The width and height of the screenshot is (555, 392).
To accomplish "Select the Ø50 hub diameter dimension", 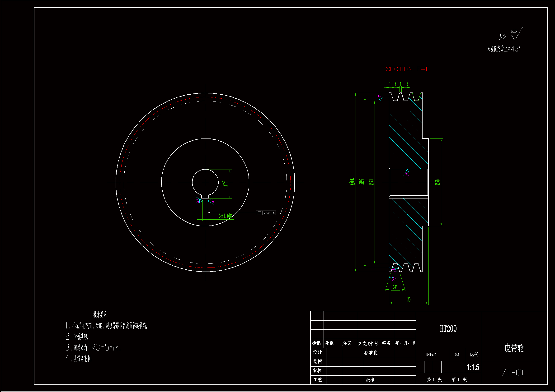I will point(437,182).
